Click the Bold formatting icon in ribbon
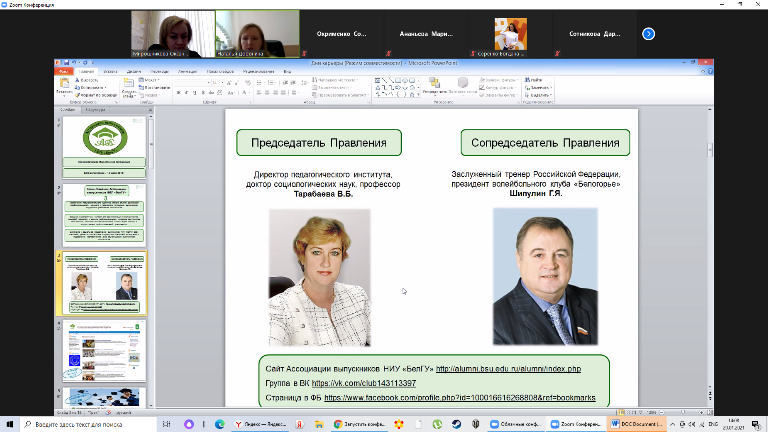The image size is (768, 432). point(178,92)
